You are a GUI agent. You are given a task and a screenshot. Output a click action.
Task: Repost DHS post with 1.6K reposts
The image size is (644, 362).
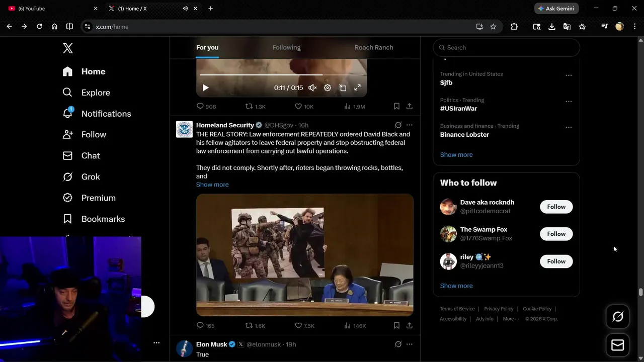255,326
